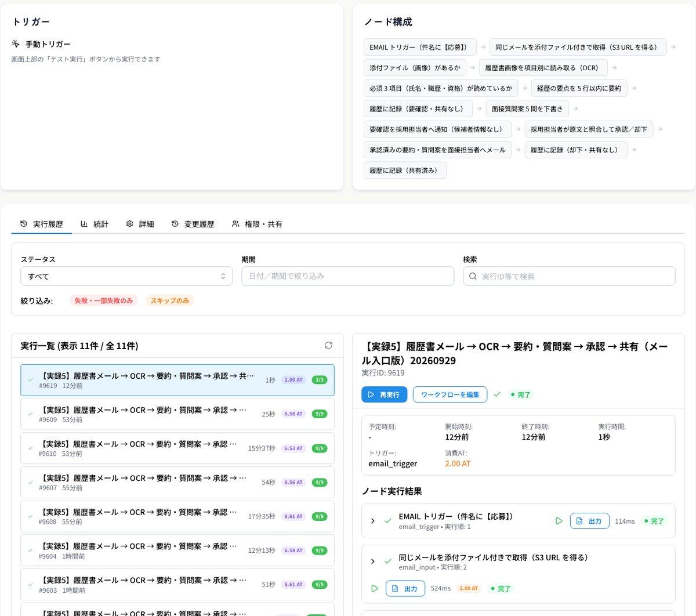
Task: Click the green checkmark next to 完了 status
Action: [x=497, y=394]
